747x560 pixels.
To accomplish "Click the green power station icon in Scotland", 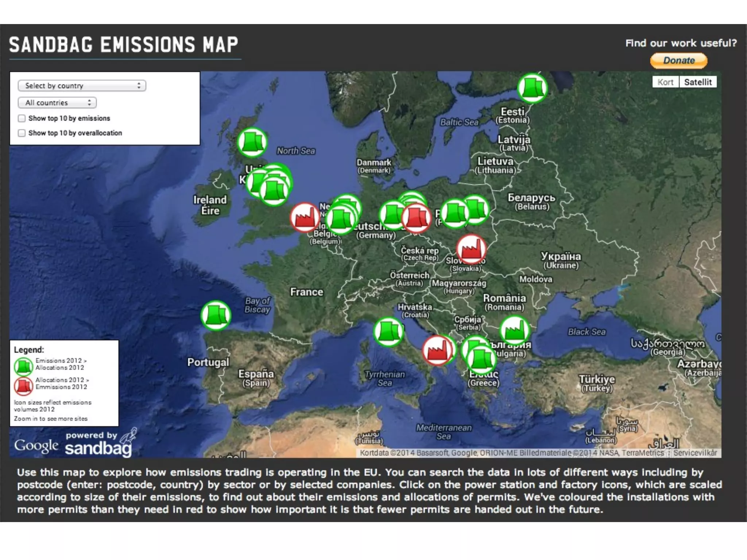I will pos(252,142).
